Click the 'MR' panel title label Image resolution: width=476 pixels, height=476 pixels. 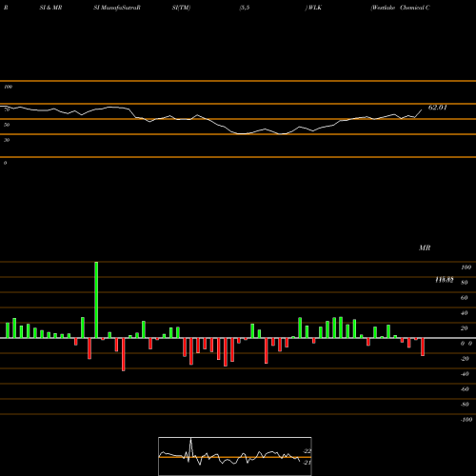(425, 248)
